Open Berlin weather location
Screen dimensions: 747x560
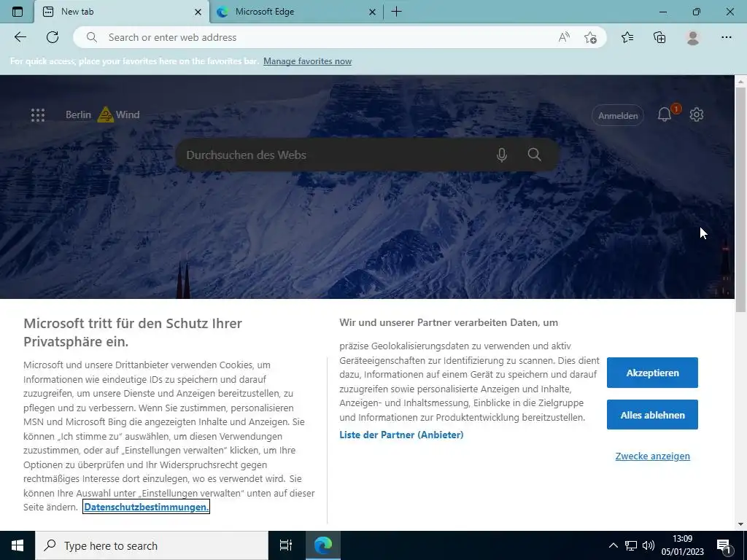click(x=78, y=114)
